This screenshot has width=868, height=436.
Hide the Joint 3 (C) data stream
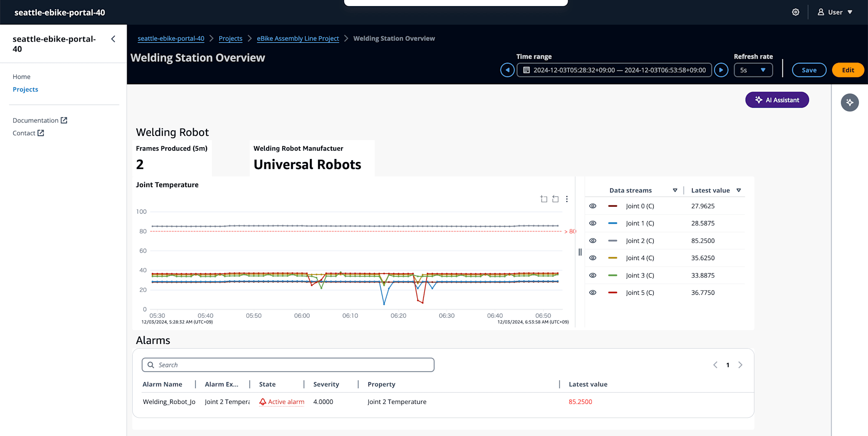593,275
